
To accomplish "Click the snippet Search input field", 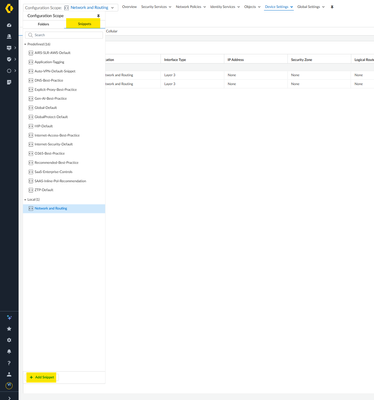I will (64, 35).
